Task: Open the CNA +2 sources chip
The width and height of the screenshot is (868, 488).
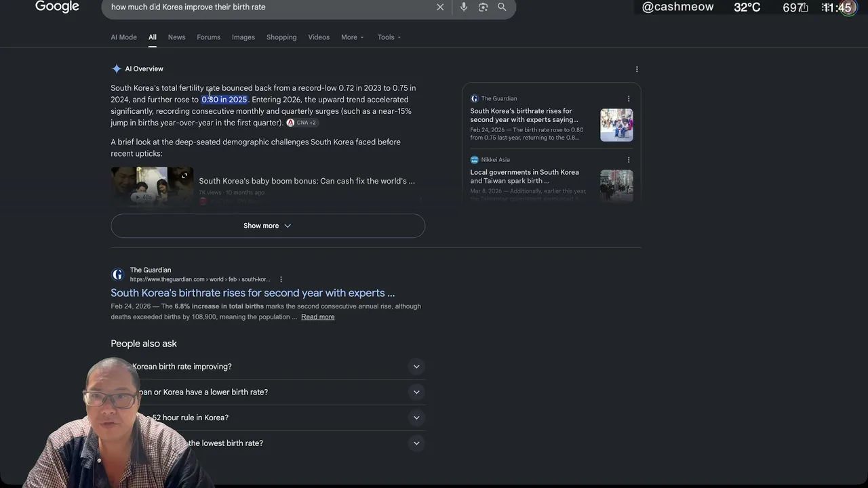Action: coord(302,123)
